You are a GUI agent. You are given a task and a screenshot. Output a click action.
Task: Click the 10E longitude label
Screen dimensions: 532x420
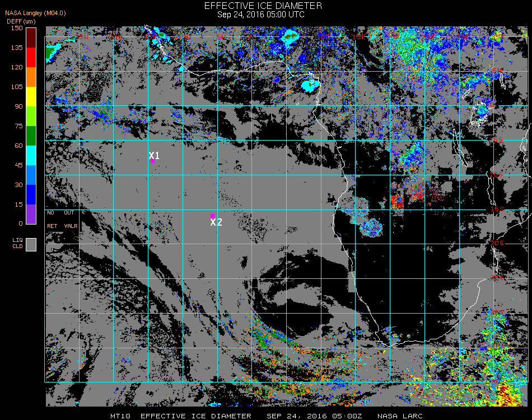point(324,37)
